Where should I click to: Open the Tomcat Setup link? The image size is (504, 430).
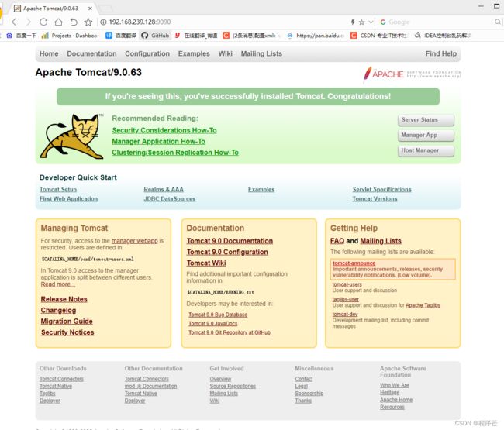[x=58, y=190]
